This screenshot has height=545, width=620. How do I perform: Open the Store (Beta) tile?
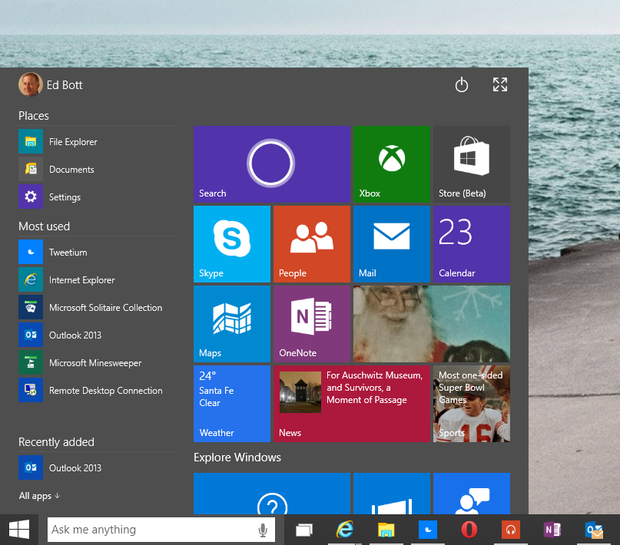(x=470, y=164)
